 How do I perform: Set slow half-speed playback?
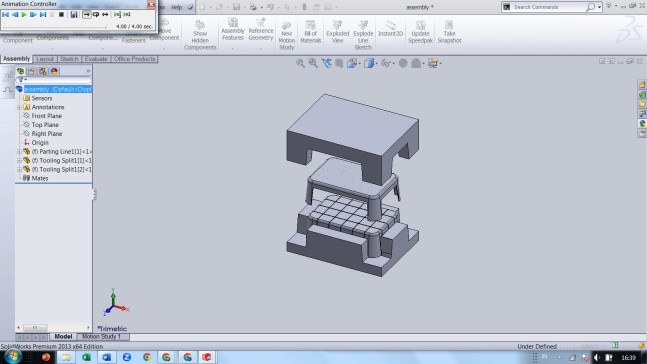pyautogui.click(x=117, y=14)
